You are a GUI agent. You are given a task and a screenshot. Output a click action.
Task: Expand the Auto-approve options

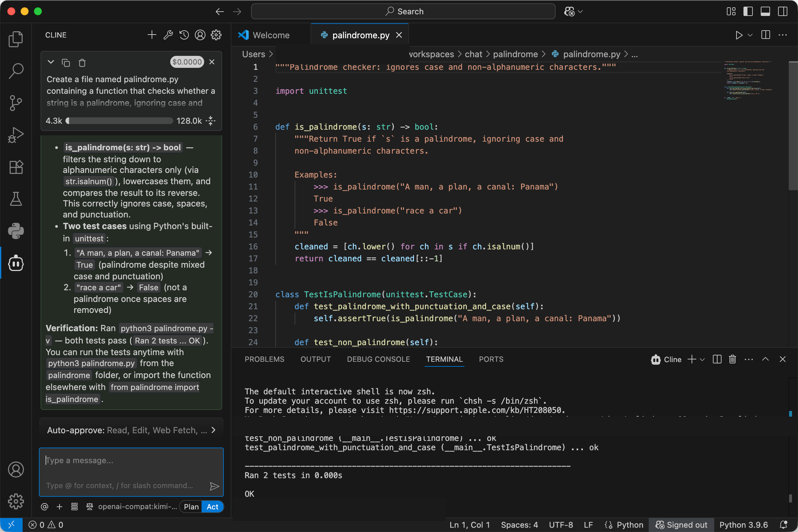coord(131,430)
